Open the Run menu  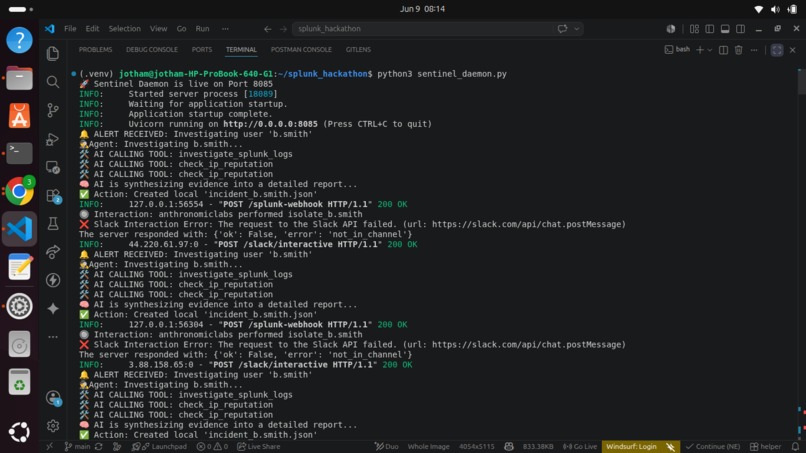203,29
